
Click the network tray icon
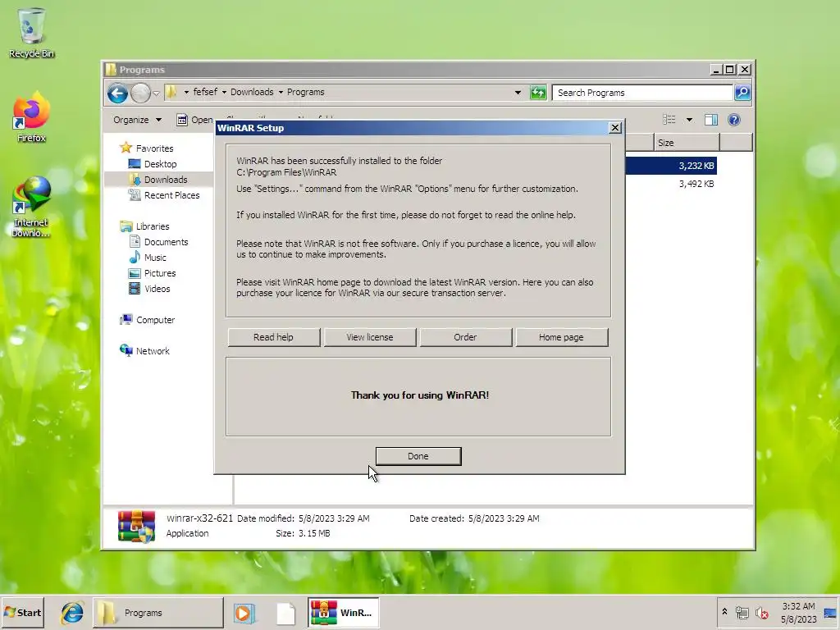click(742, 612)
